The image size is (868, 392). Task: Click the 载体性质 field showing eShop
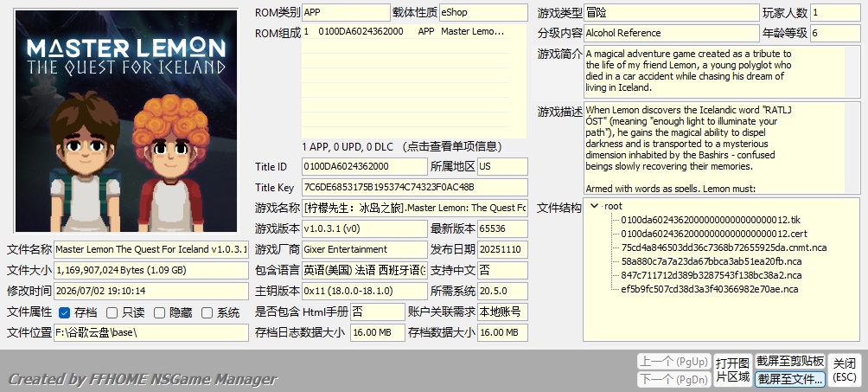click(x=483, y=12)
